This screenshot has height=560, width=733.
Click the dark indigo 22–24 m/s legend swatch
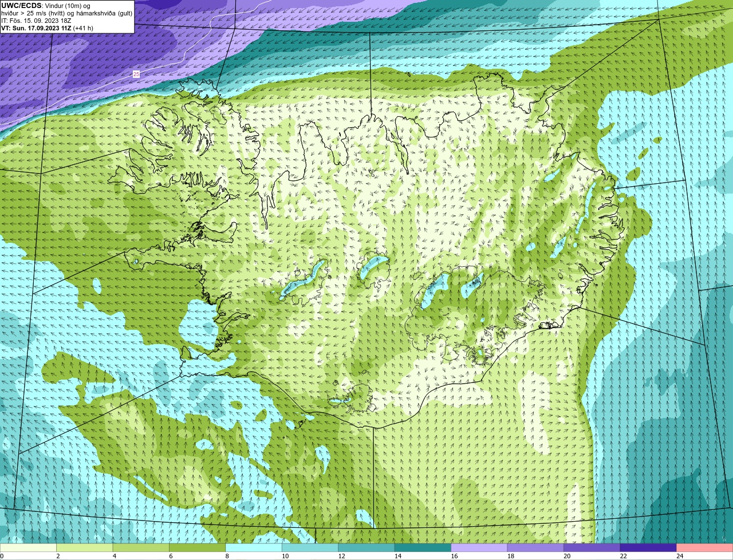(x=648, y=548)
